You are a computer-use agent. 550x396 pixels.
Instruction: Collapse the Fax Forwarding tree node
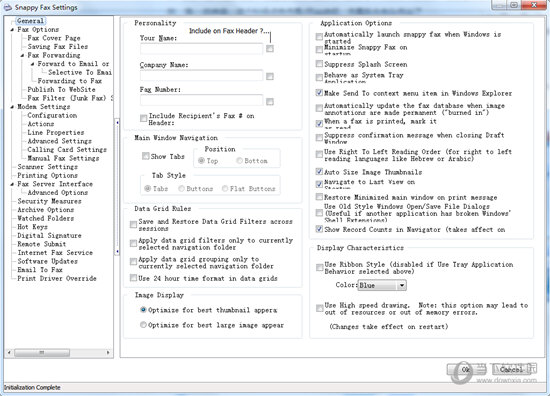[22, 55]
